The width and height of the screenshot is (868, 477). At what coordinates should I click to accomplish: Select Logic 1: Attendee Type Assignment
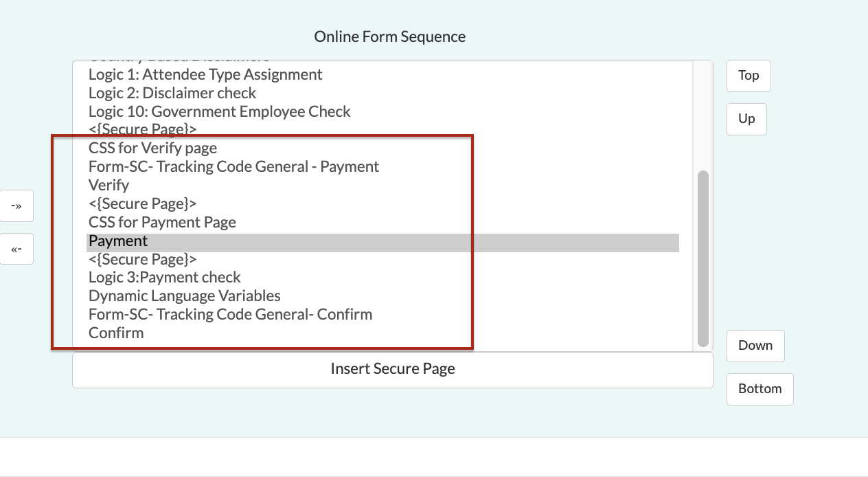pyautogui.click(x=205, y=74)
